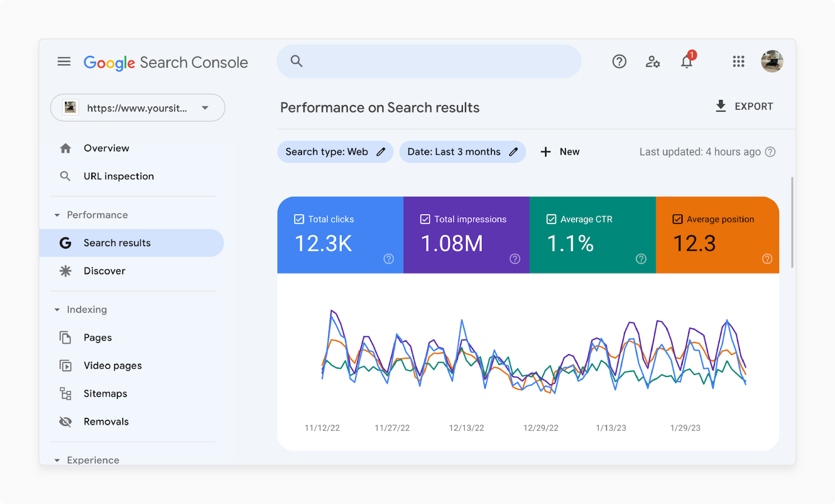Open user and permissions settings icon
This screenshot has height=504, width=835.
653,62
